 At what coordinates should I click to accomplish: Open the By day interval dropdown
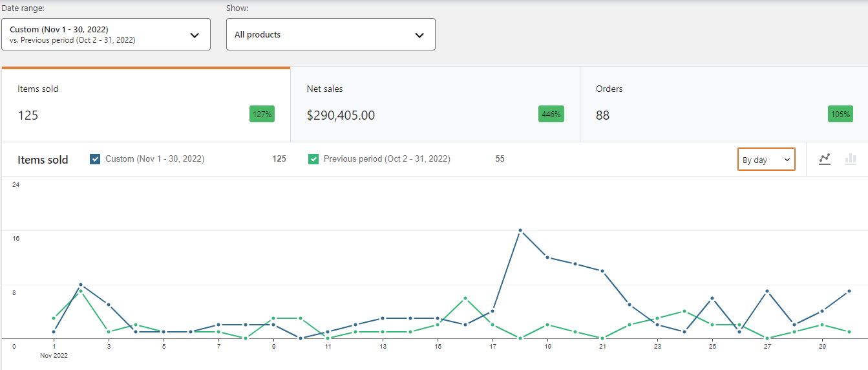point(767,160)
